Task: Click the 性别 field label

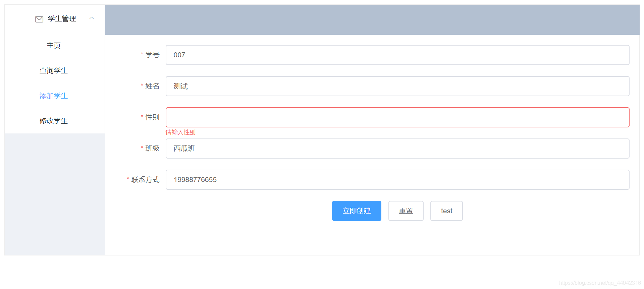Action: point(152,117)
